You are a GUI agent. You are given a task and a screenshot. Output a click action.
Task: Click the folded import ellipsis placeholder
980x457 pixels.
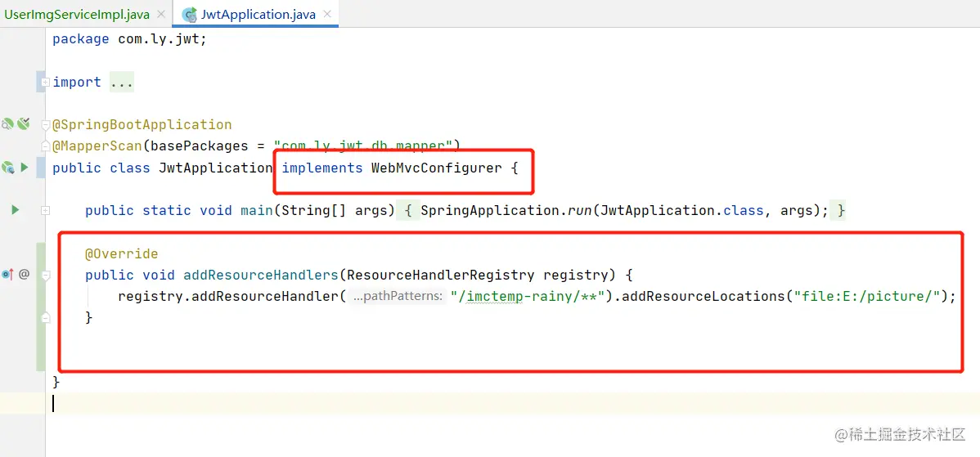pos(121,82)
